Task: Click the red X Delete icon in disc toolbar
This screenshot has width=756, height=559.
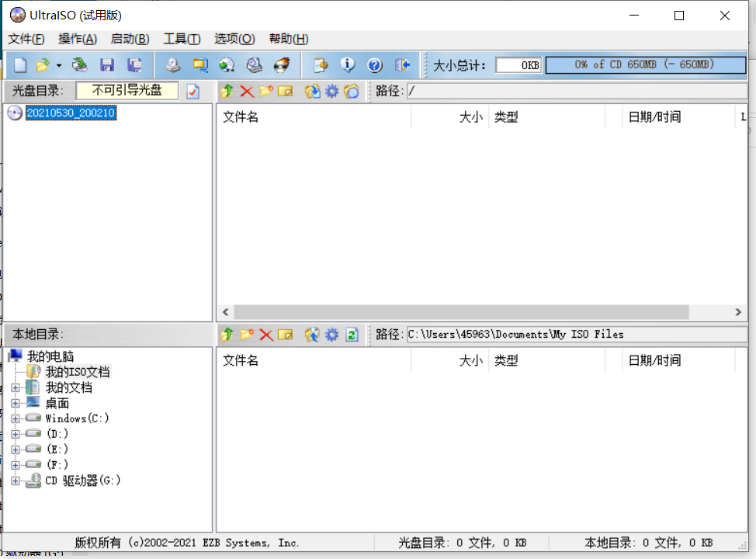Action: tap(247, 91)
